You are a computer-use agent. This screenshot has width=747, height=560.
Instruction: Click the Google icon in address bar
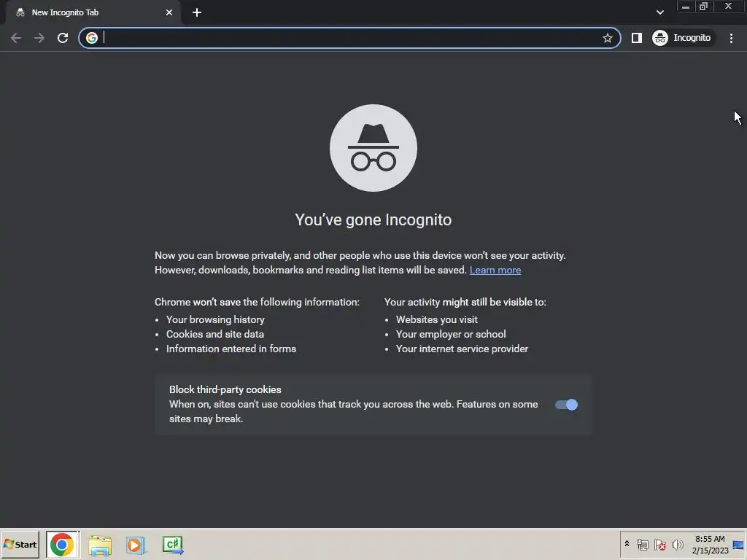[92, 38]
